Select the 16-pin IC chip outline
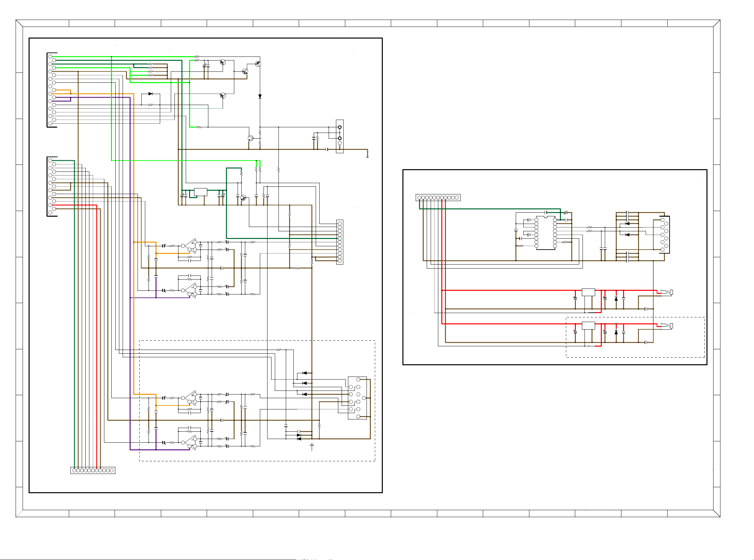This screenshot has width=754, height=560. (x=545, y=233)
